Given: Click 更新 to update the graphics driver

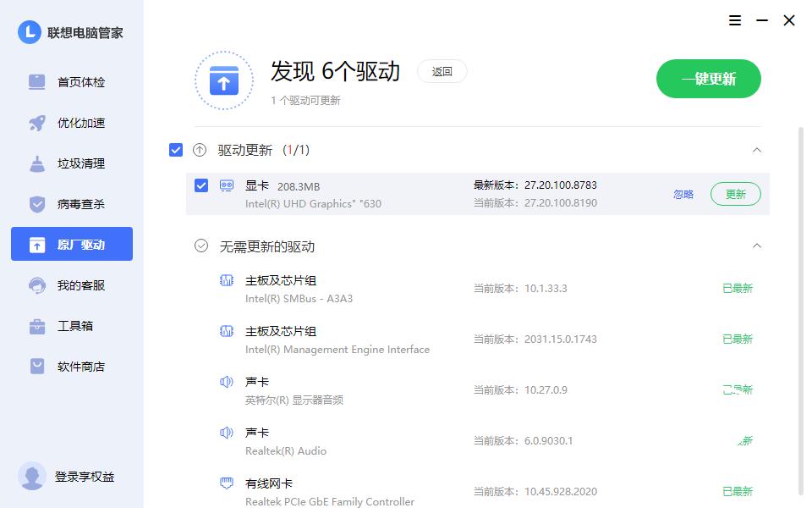Looking at the screenshot, I should (x=735, y=194).
